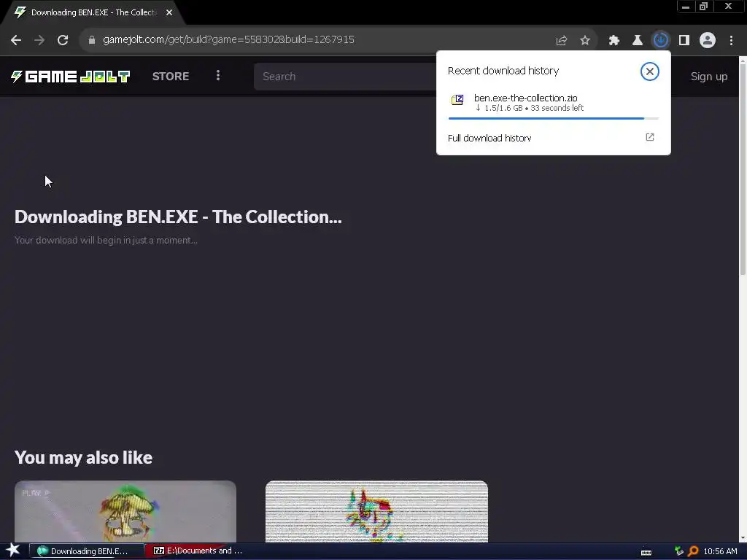The width and height of the screenshot is (747, 560).
Task: Open the STORE page
Action: [x=171, y=76]
